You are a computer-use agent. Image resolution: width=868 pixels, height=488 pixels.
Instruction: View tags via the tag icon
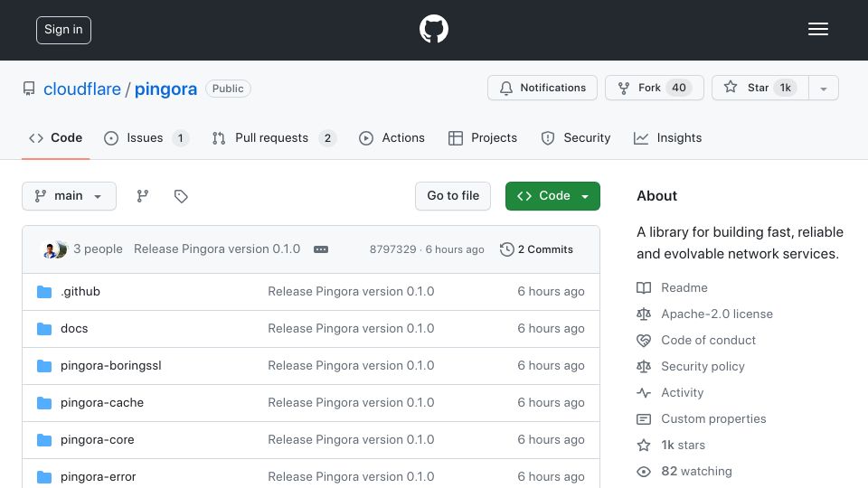coord(181,196)
